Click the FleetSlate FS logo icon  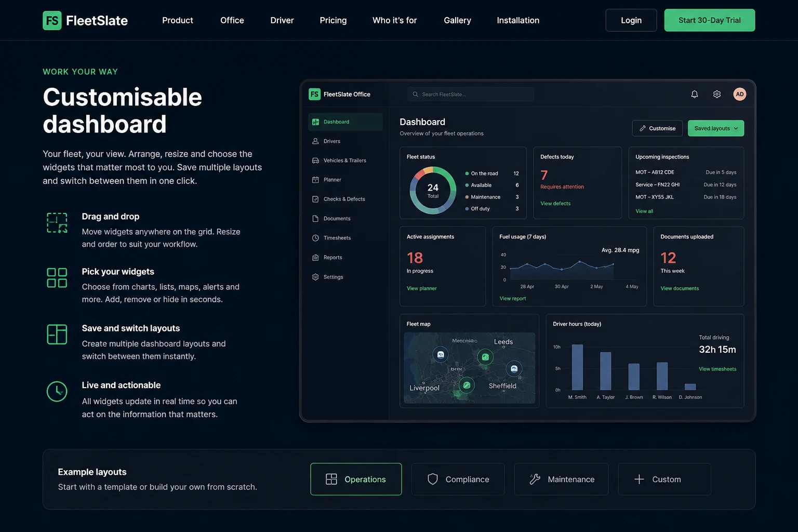(52, 20)
